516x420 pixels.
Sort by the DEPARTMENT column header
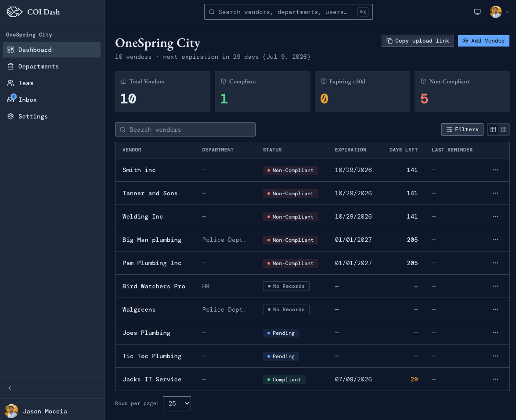point(218,150)
